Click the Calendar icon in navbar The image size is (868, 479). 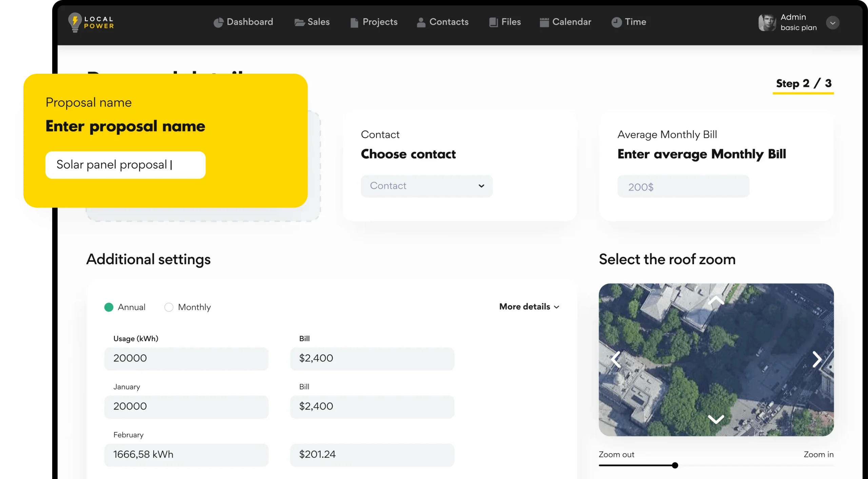pos(544,23)
